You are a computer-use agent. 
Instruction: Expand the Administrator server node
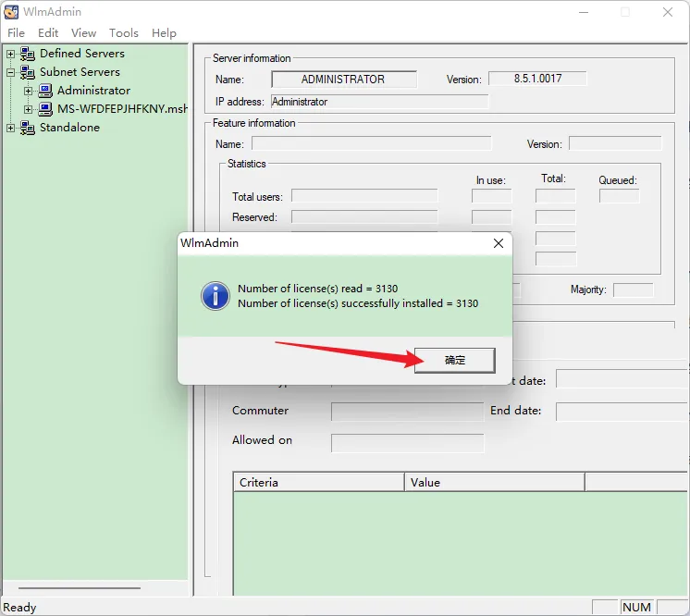pyautogui.click(x=28, y=91)
